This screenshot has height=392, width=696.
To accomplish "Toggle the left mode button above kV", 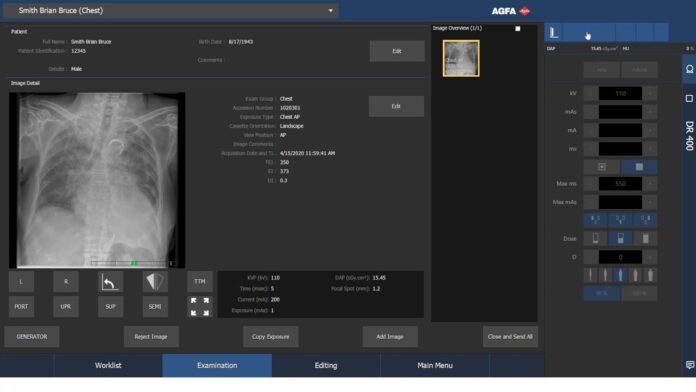I will point(602,70).
